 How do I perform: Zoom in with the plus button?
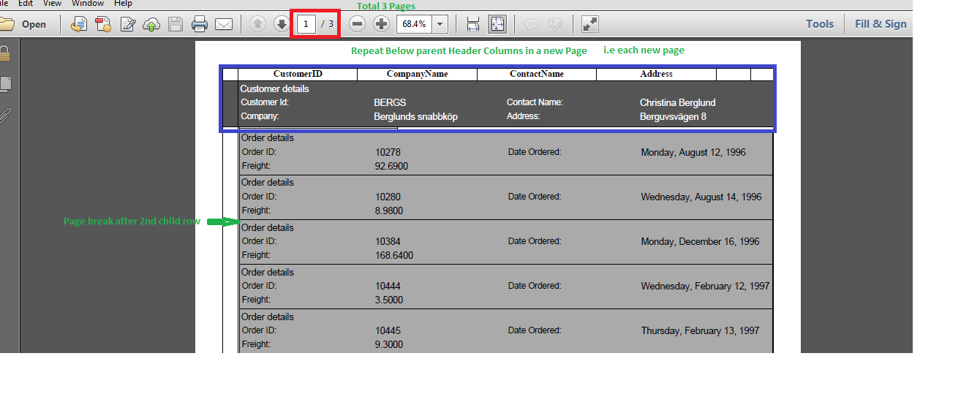coord(381,24)
